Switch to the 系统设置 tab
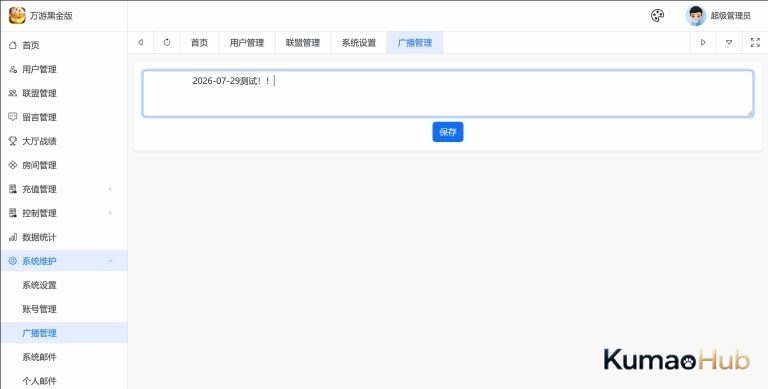 pyautogui.click(x=359, y=43)
